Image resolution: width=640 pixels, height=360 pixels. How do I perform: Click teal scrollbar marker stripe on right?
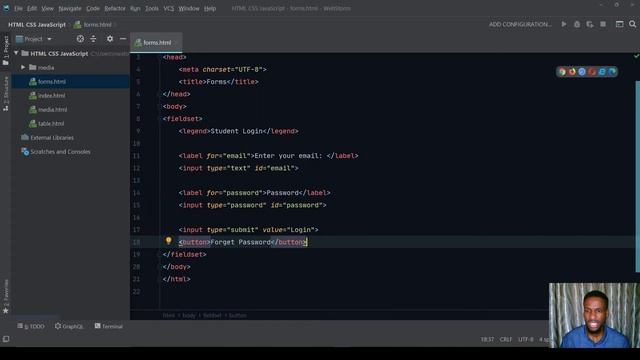point(638,176)
